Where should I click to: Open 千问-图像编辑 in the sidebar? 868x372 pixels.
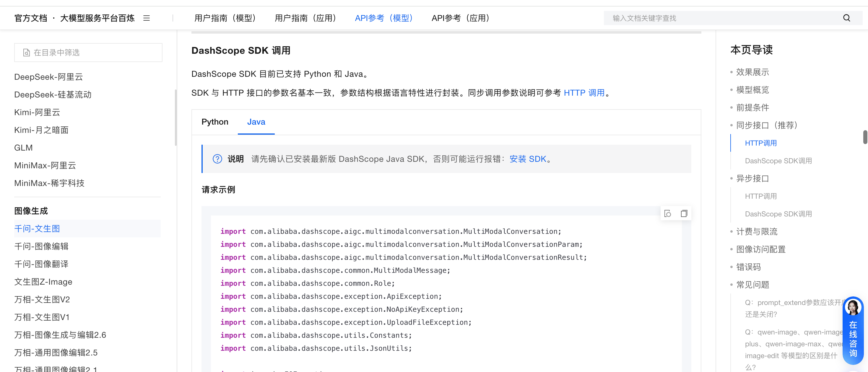coord(41,247)
